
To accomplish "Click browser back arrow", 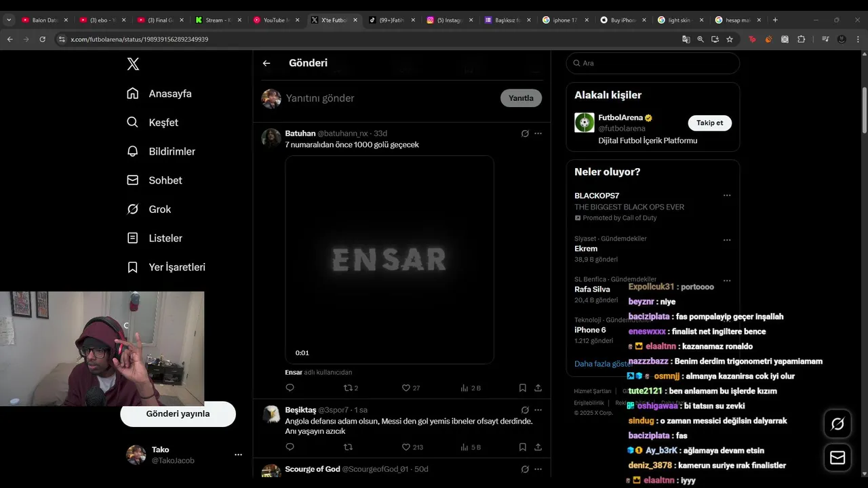I will 9,39.
